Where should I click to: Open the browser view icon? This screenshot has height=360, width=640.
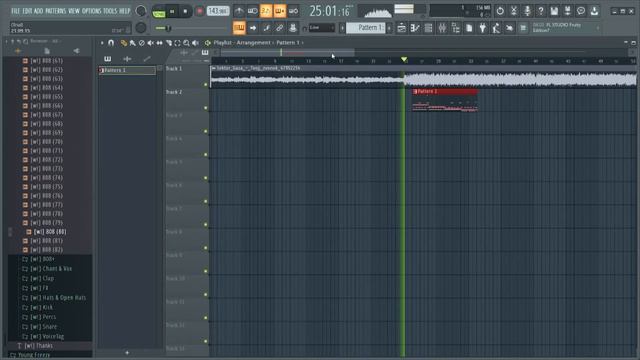point(456,28)
